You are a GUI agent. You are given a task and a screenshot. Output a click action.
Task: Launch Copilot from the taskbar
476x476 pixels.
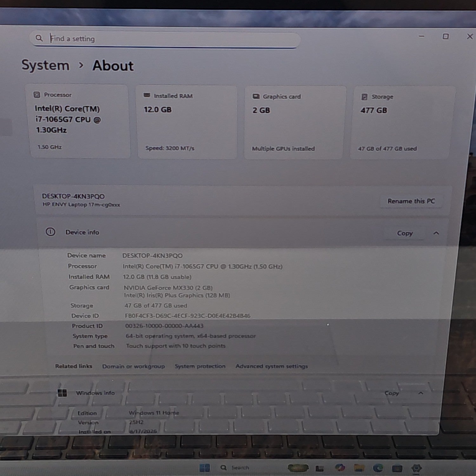pos(340,468)
